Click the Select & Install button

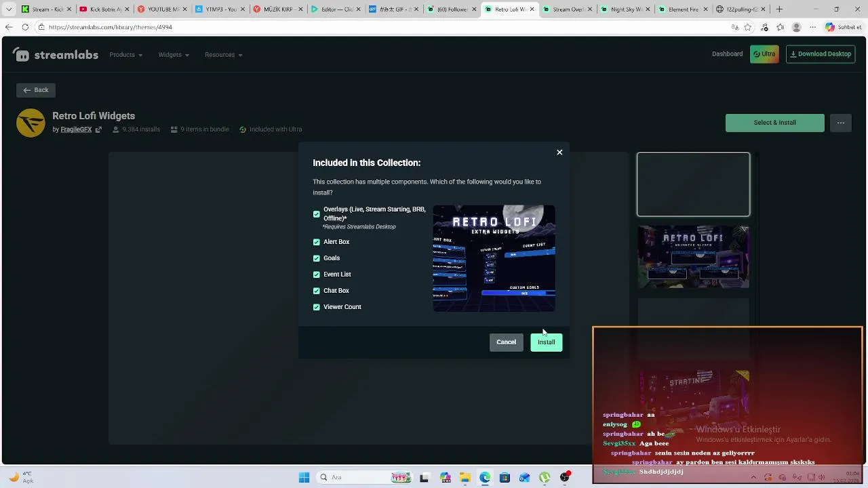774,123
